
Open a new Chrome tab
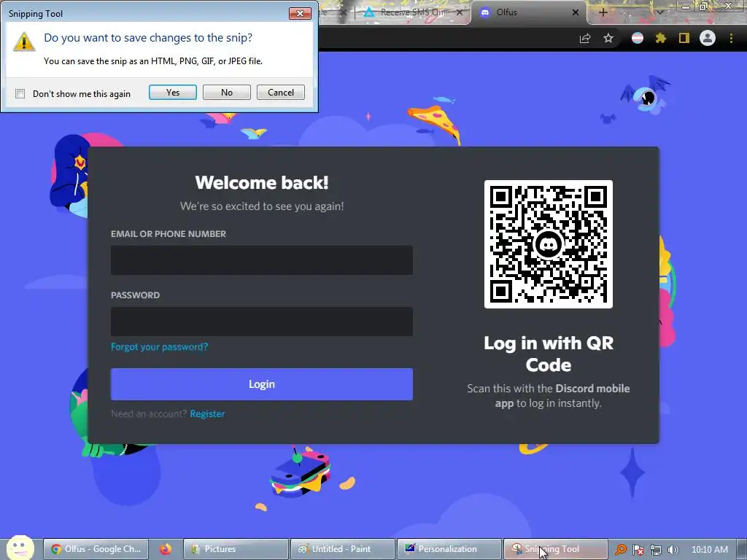pyautogui.click(x=603, y=12)
